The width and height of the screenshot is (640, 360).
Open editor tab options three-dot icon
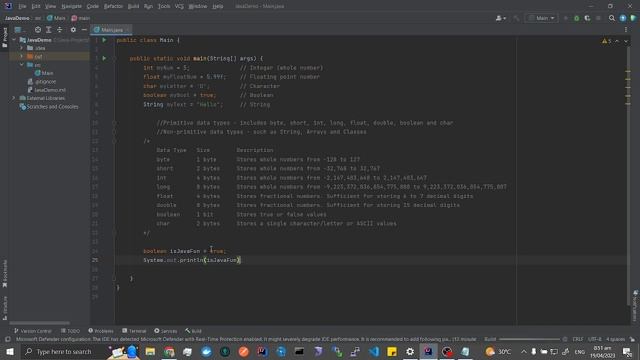626,30
